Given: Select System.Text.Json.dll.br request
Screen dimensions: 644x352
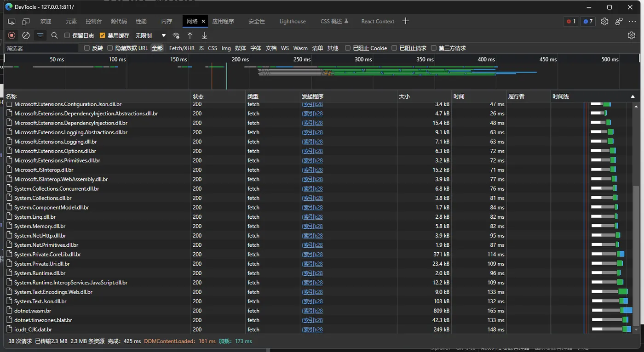Looking at the screenshot, I should 40,301.
